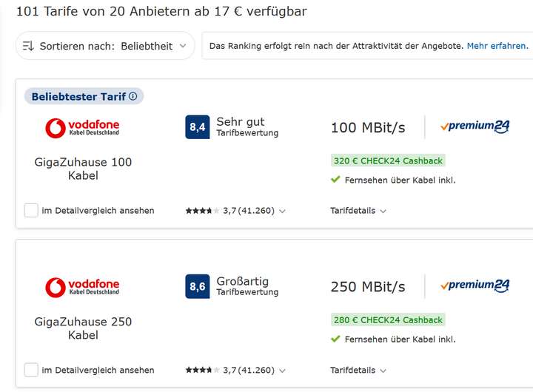Click Vodafone logo of GigaZuhause 250 tariff
Screen dimensions: 533x392
tap(82, 288)
